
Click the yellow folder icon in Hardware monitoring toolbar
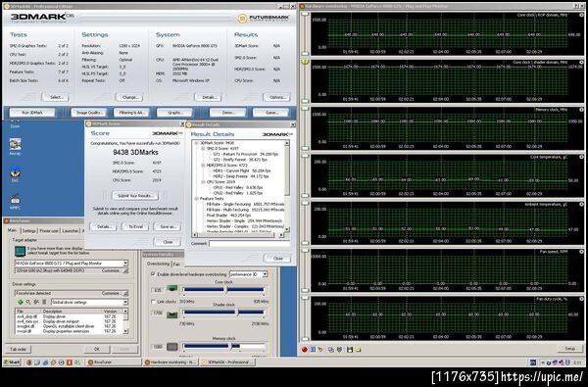pos(358,350)
